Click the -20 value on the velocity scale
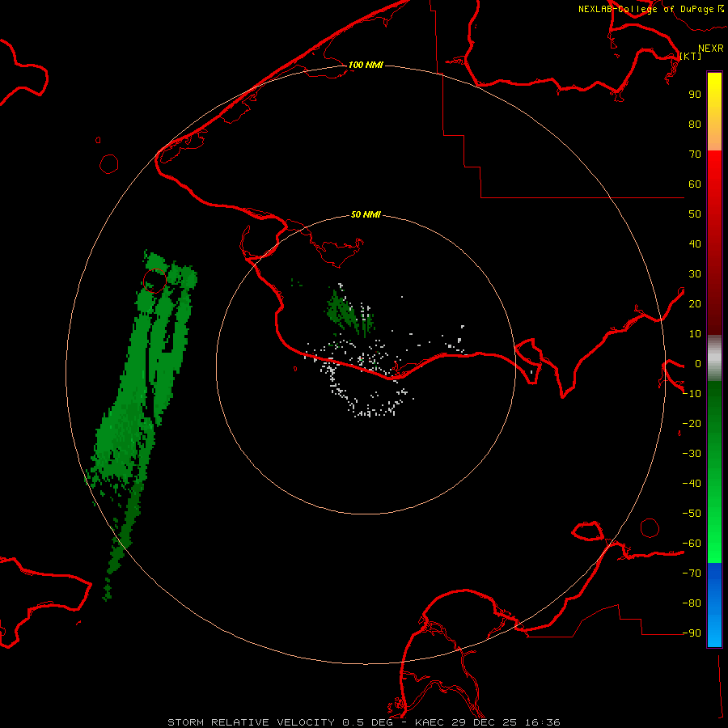This screenshot has height=728, width=728. [692, 424]
